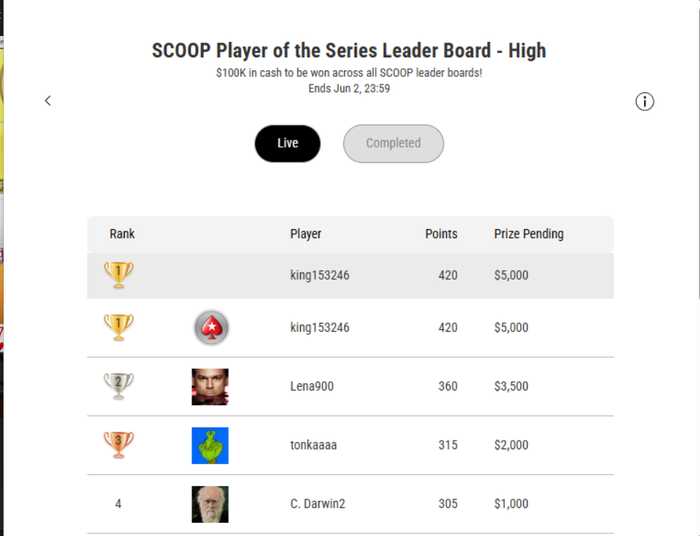The width and height of the screenshot is (700, 536).
Task: Click the back arrow chevron
Action: [48, 101]
